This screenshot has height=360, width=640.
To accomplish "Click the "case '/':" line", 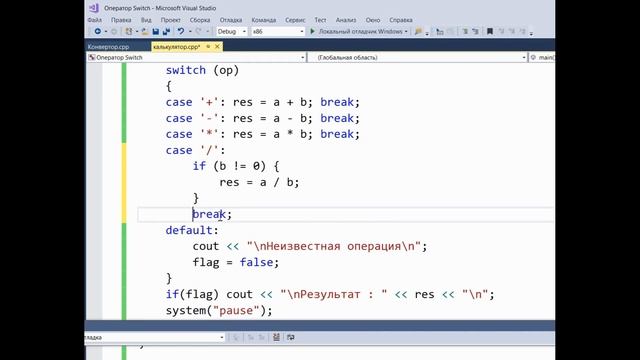I will tap(196, 150).
